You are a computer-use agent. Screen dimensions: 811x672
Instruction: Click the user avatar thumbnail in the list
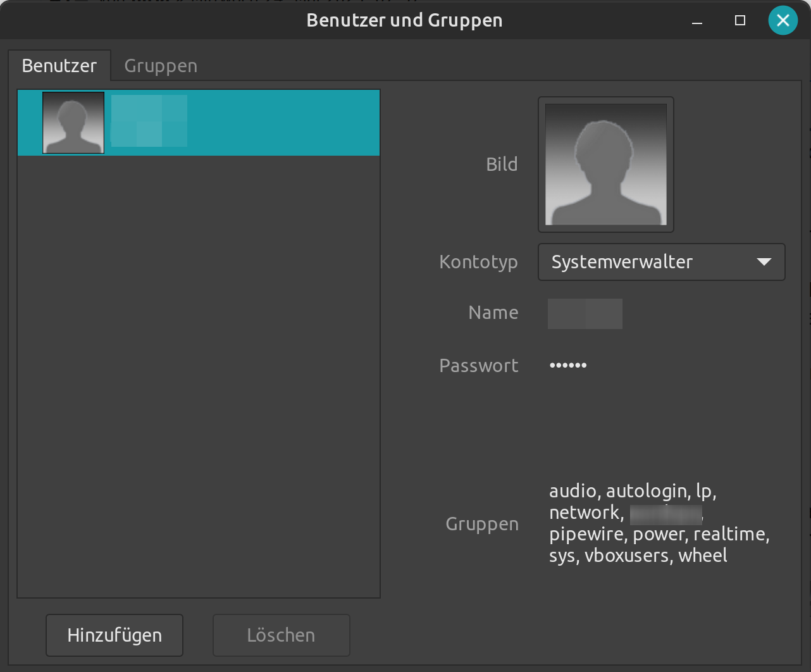[x=73, y=122]
